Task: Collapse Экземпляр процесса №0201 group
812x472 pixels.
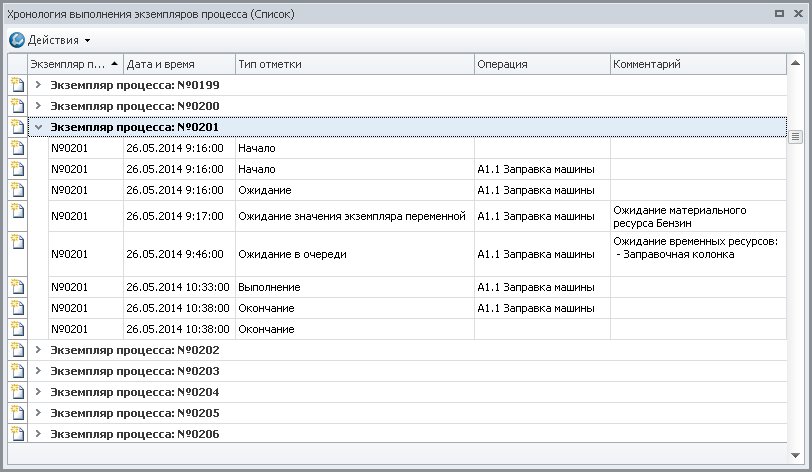Action: point(38,127)
